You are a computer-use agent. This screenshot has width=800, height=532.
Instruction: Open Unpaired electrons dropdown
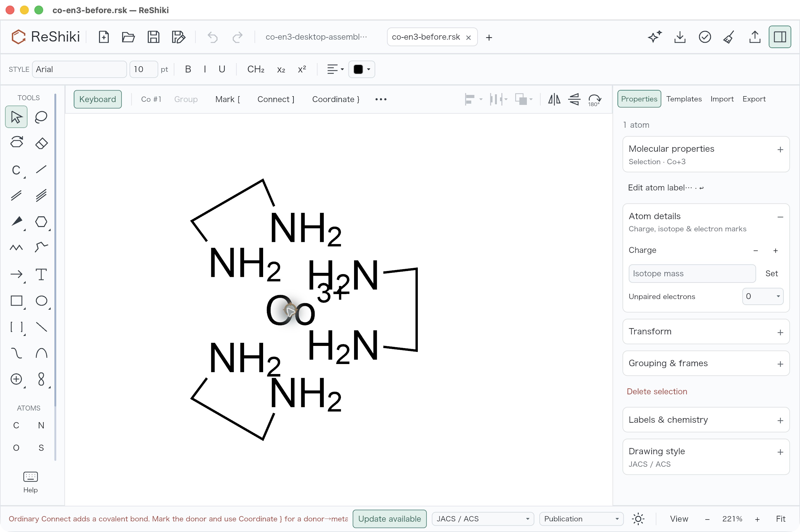coord(762,297)
